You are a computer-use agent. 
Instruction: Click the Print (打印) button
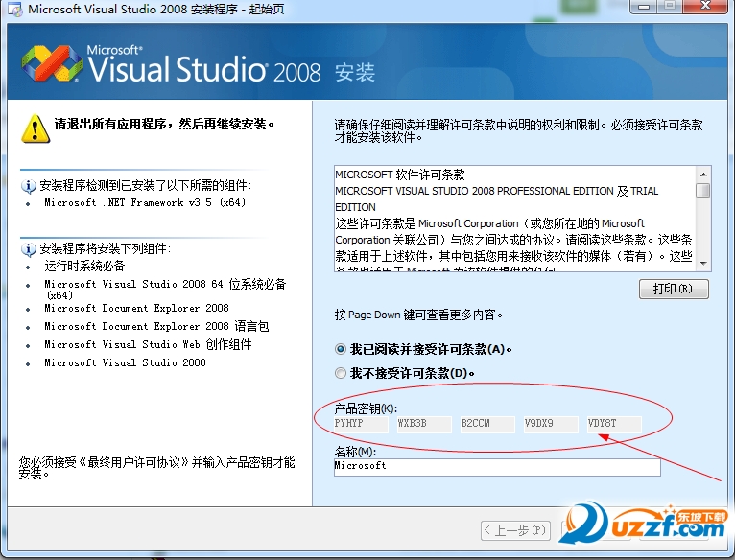pyautogui.click(x=674, y=289)
